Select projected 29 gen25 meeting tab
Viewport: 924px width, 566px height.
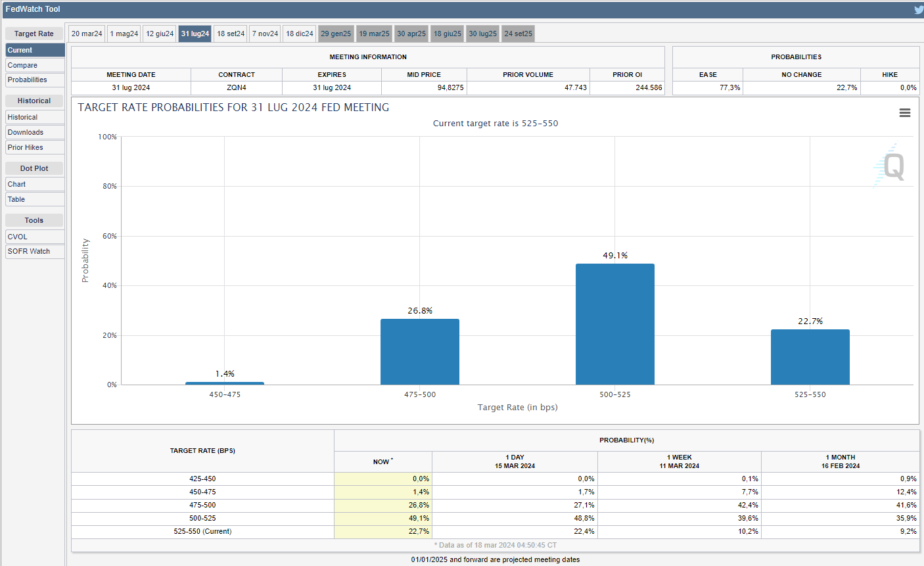(x=336, y=34)
